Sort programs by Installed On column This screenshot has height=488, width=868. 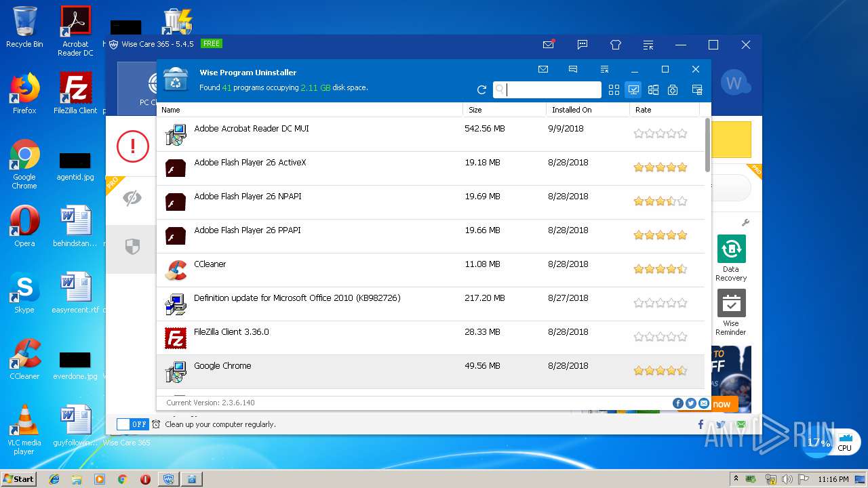(588, 110)
